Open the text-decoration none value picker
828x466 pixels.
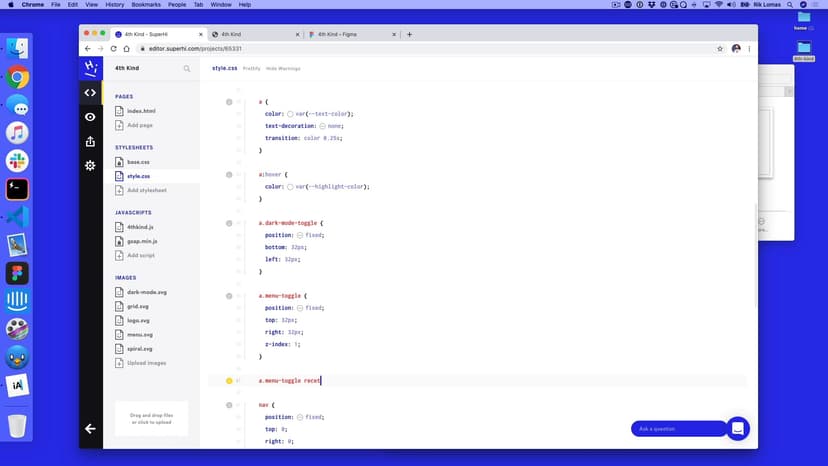click(x=322, y=126)
